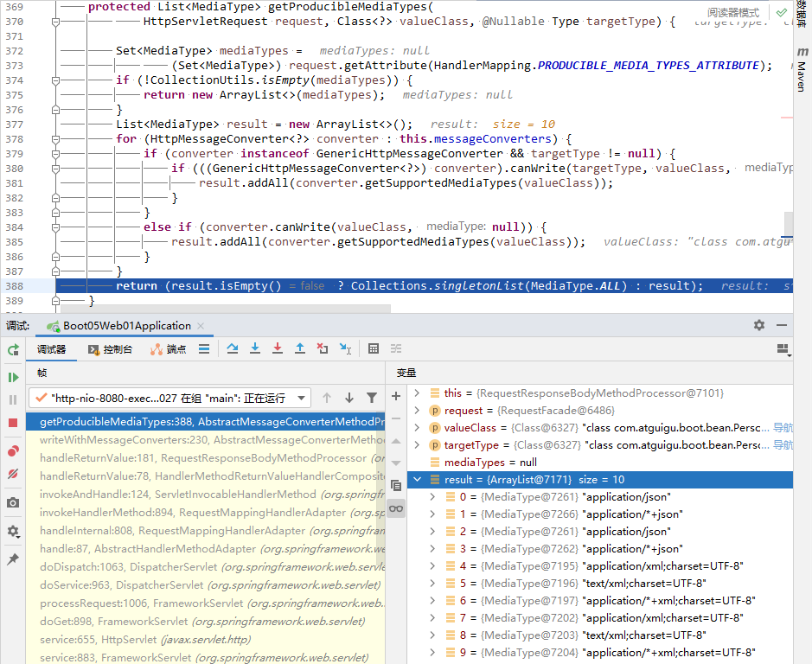
Task: Select handleReturnValue:181 stack frame
Action: point(206,458)
